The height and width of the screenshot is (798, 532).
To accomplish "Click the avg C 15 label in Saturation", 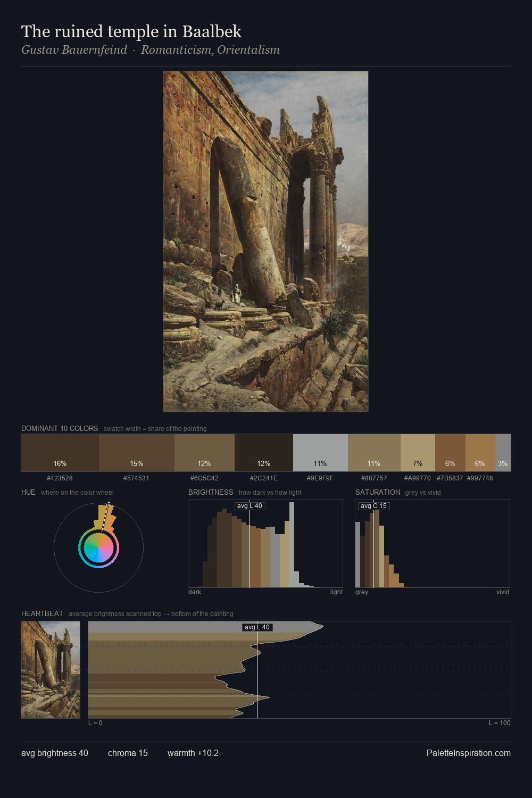I will click(x=373, y=506).
